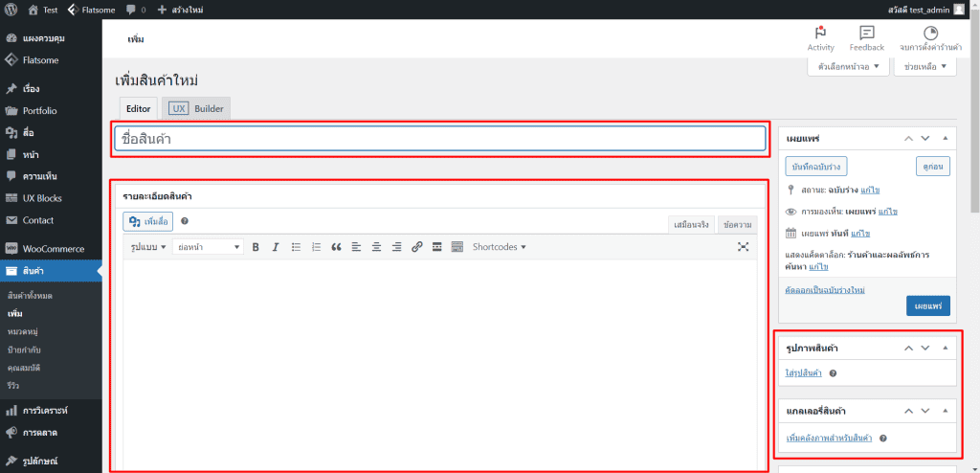Collapse the รูปภาพสินค้า panel
980x473 pixels.
tap(945, 348)
